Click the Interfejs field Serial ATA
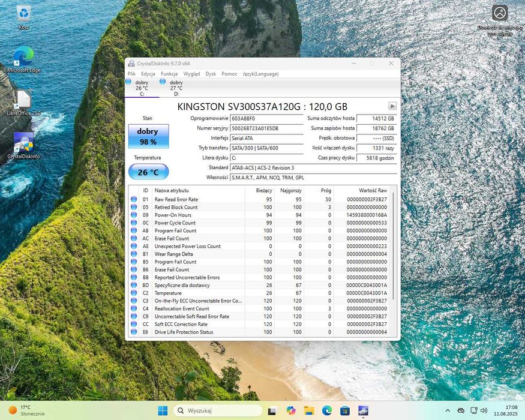Screen dimensions: 525x420 [266, 139]
